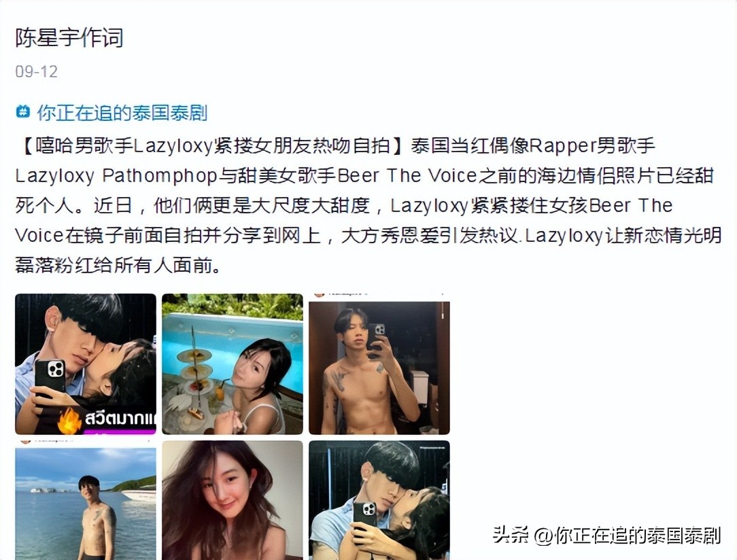Click the 09-12 post date

click(36, 71)
